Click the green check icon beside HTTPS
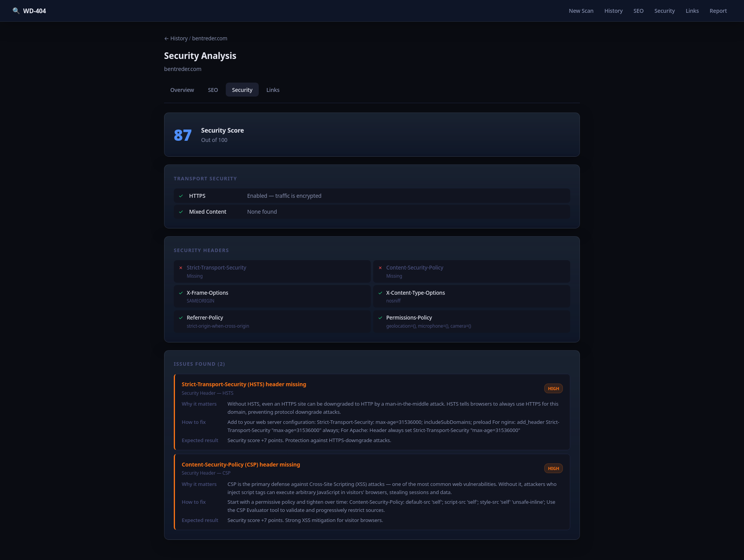 [181, 196]
